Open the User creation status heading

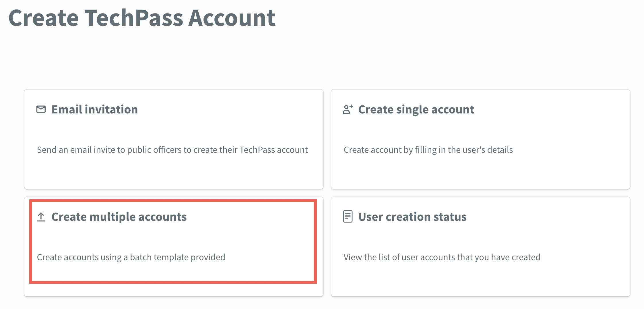click(x=412, y=217)
